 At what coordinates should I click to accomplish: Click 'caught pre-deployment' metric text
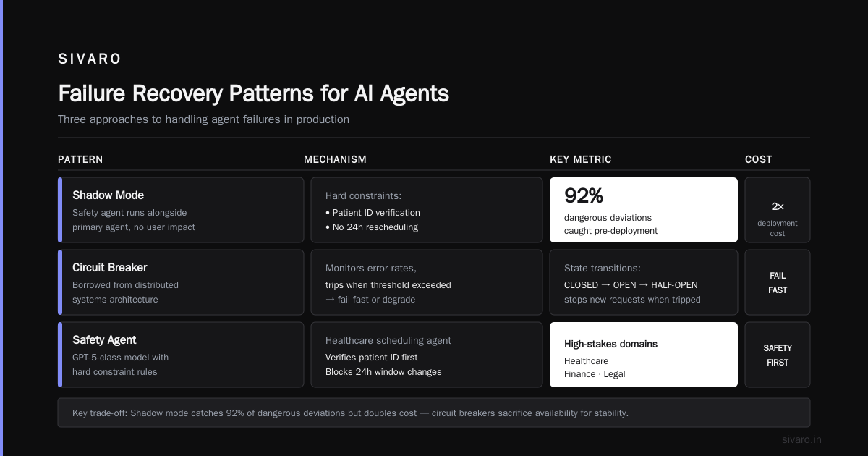611,231
